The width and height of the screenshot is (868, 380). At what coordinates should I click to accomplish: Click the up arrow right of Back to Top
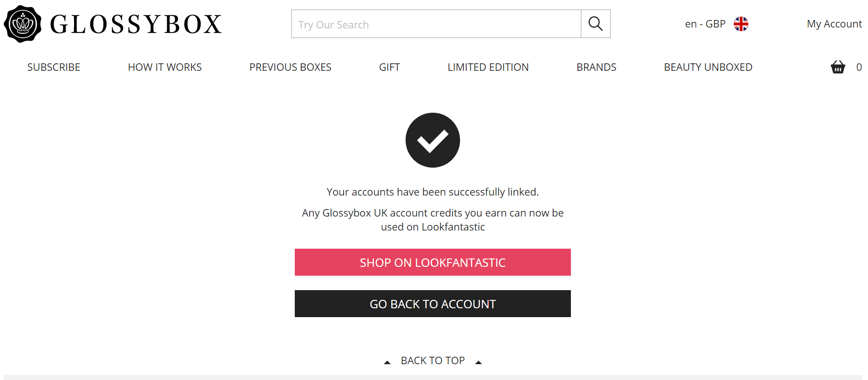tap(478, 362)
